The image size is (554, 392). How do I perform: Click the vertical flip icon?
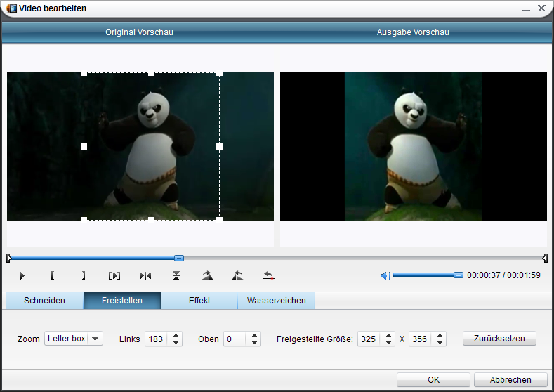pos(176,275)
